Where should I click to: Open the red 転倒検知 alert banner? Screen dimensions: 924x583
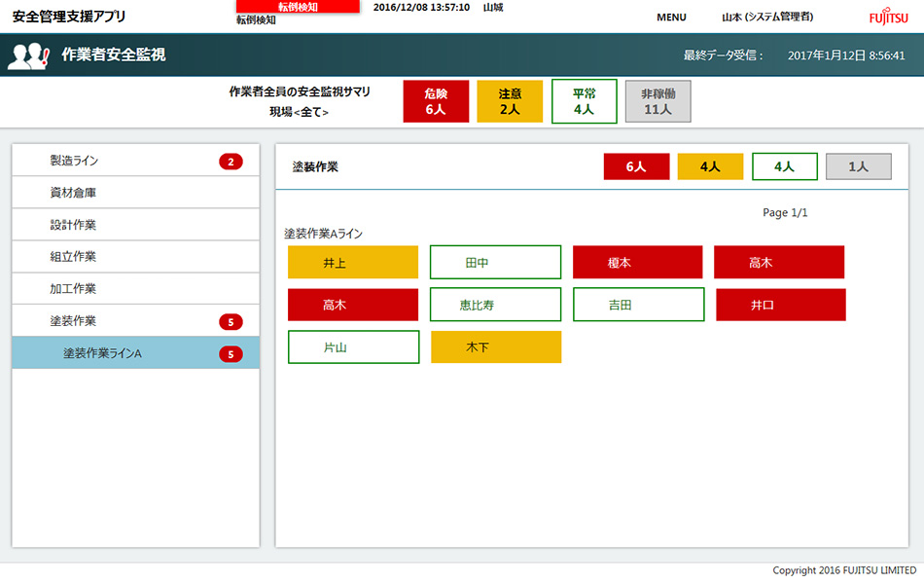tap(298, 7)
